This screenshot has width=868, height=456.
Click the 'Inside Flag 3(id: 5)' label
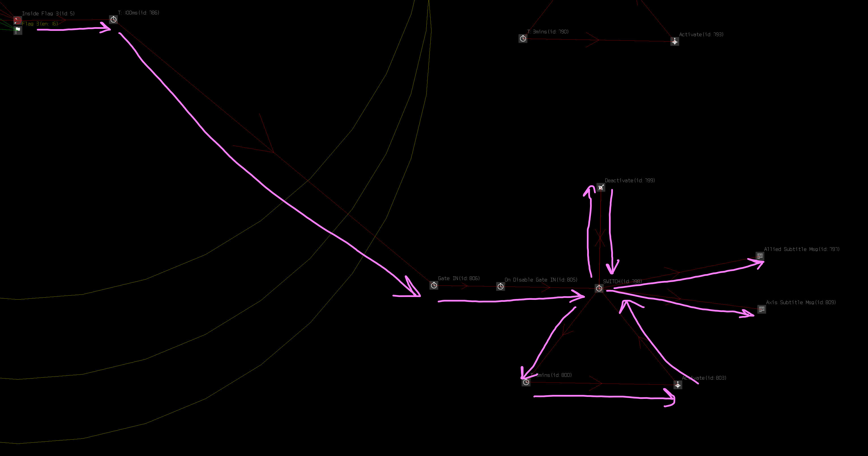click(48, 14)
